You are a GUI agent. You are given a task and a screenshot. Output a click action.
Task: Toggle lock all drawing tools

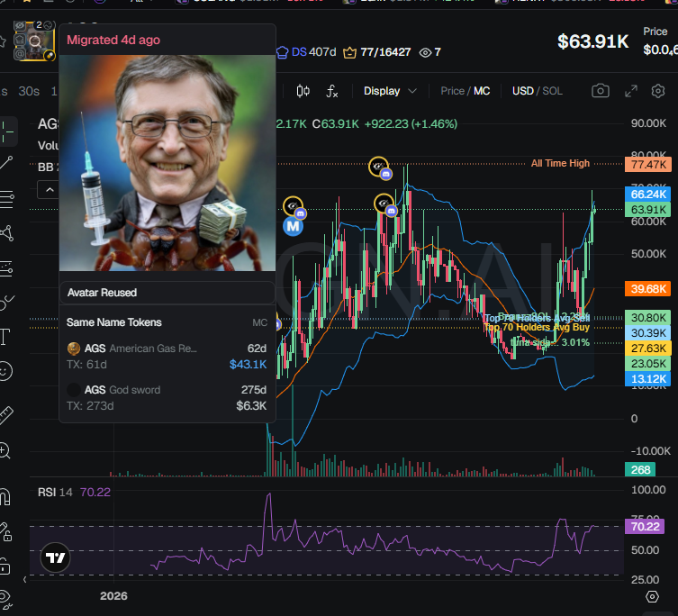(5, 566)
